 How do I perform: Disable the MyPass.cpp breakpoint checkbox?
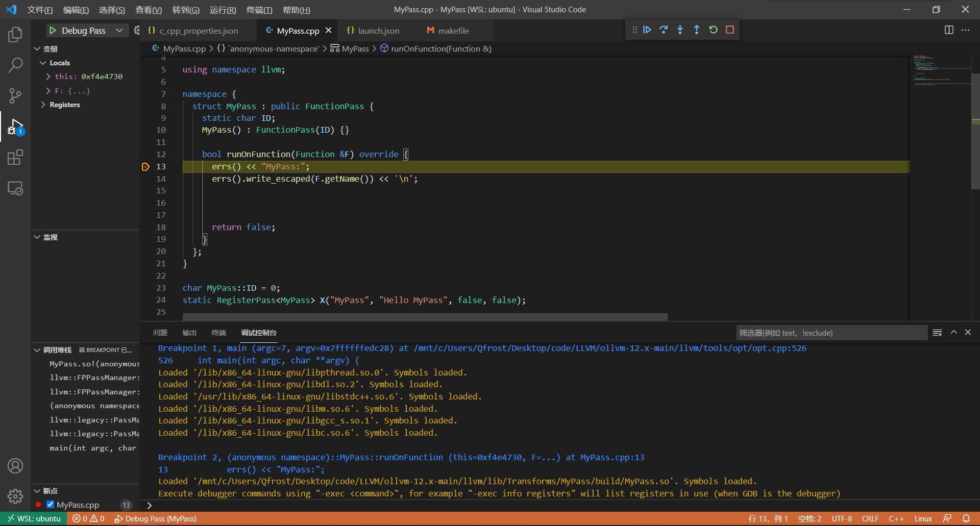[50, 504]
